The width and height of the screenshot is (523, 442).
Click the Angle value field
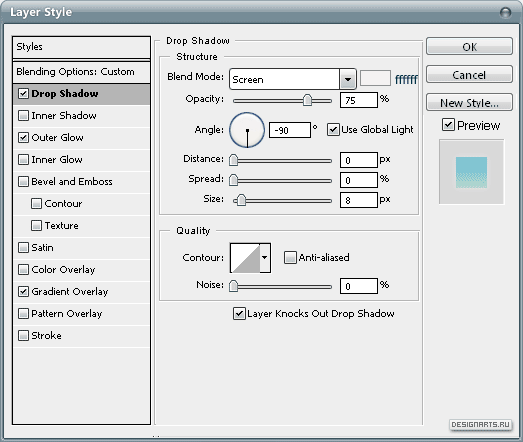pyautogui.click(x=290, y=130)
